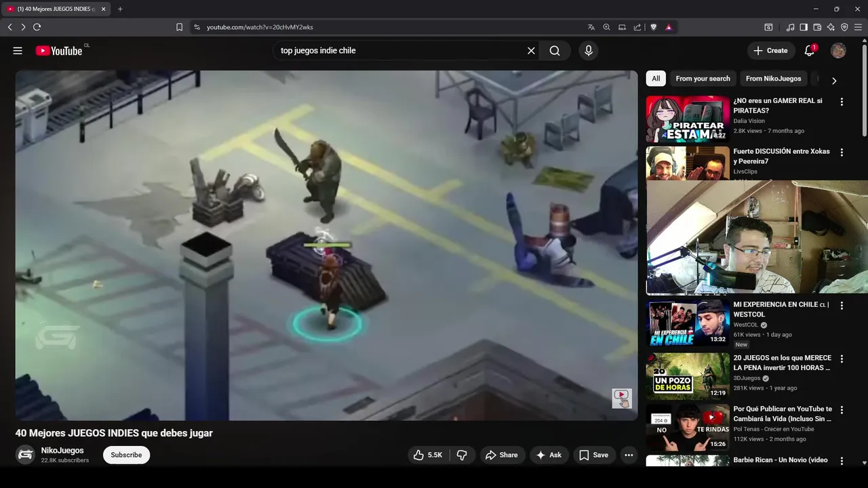The width and height of the screenshot is (868, 488).
Task: Open UN POZO DE HORAS thumbnail
Action: pyautogui.click(x=688, y=376)
